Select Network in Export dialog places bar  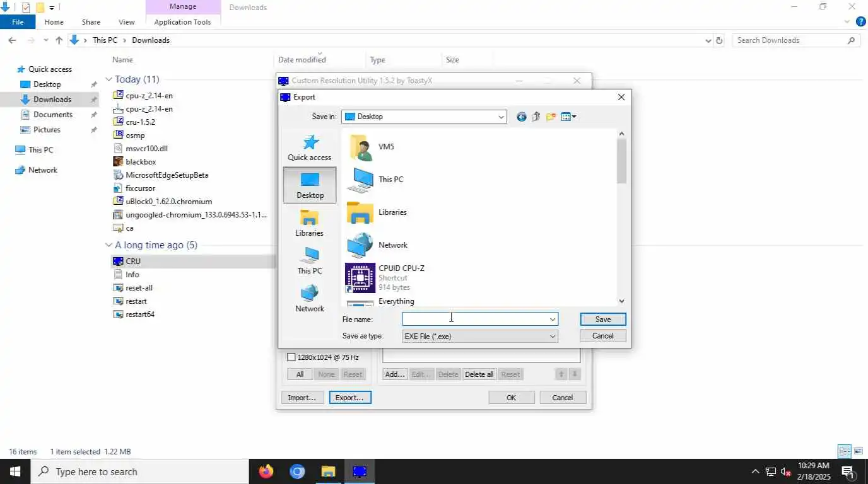point(310,299)
